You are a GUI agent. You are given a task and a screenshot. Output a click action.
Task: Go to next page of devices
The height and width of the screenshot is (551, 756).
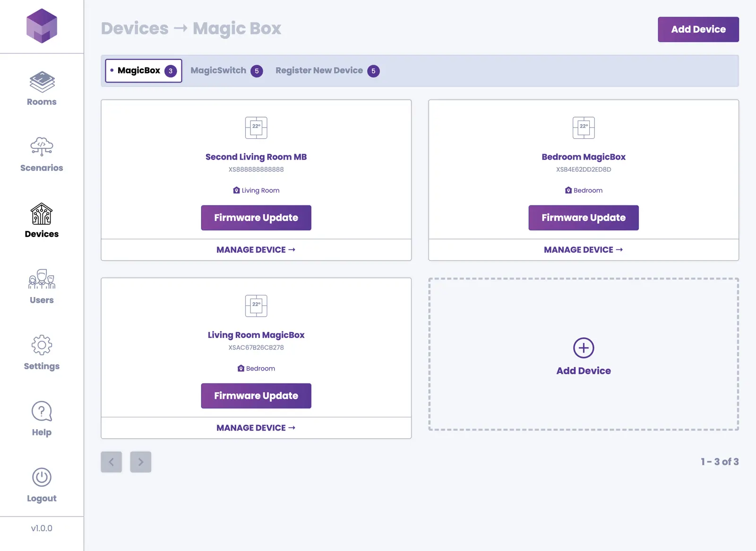click(x=141, y=462)
